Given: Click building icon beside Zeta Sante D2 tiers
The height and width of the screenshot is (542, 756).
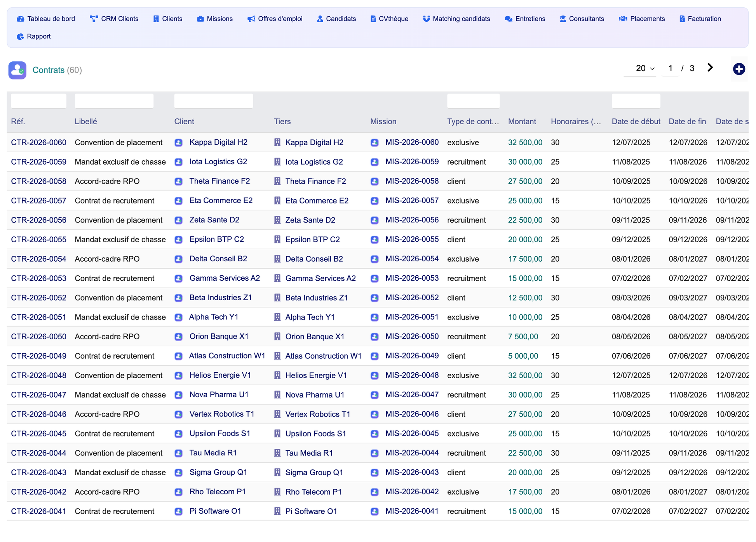Looking at the screenshot, I should [x=277, y=220].
